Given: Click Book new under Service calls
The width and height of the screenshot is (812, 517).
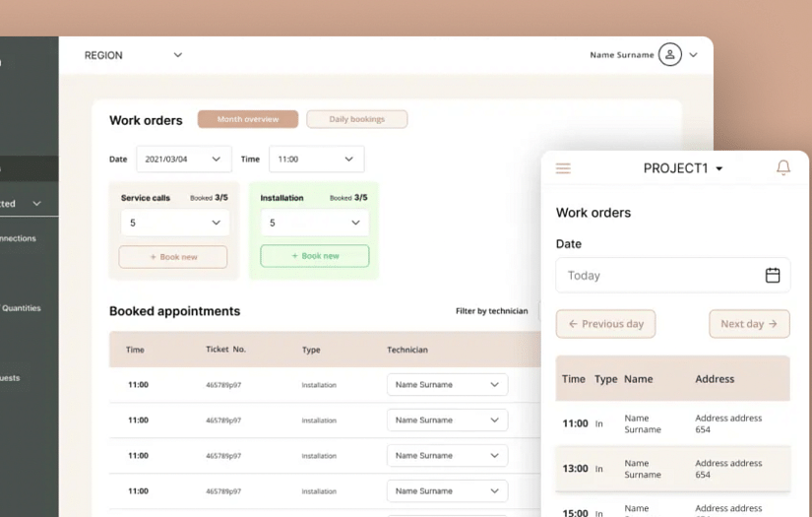Looking at the screenshot, I should coord(173,257).
